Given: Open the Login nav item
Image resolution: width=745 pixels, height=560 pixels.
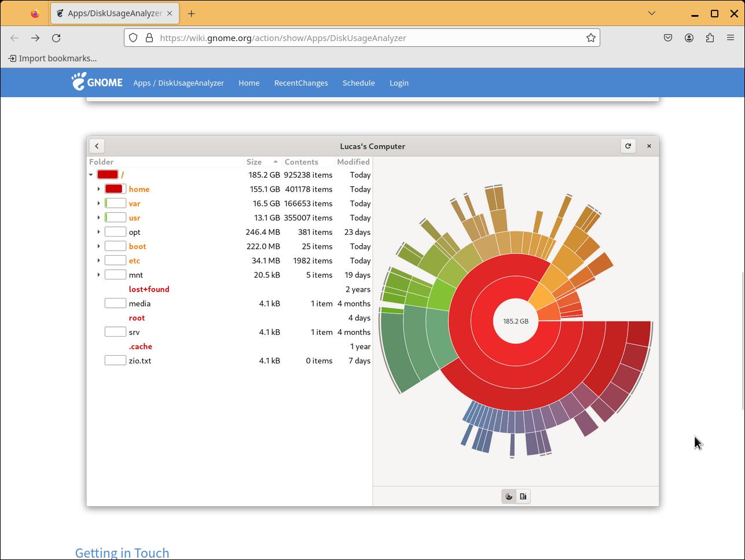Looking at the screenshot, I should tap(399, 83).
